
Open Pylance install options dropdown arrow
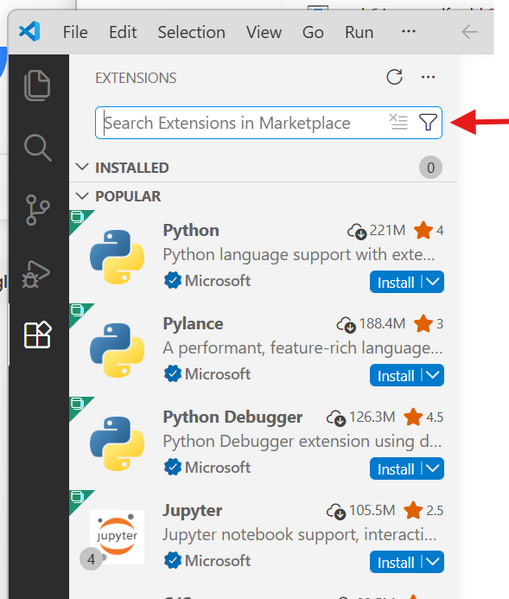pyautogui.click(x=433, y=375)
